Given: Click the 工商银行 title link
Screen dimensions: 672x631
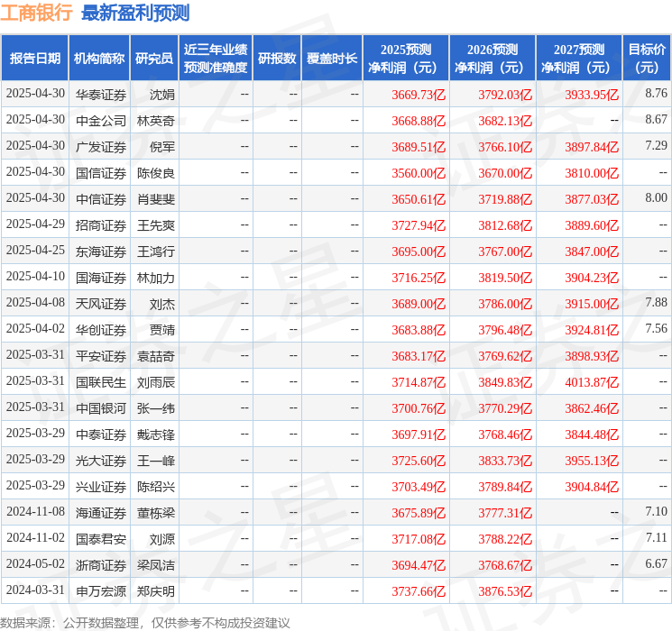Looking at the screenshot, I should click(x=38, y=13).
